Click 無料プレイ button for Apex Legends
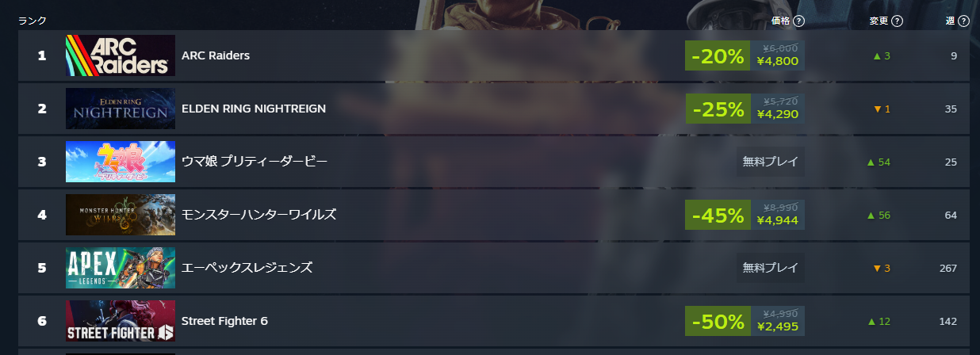Screen dimensions: 980x355 point(770,268)
